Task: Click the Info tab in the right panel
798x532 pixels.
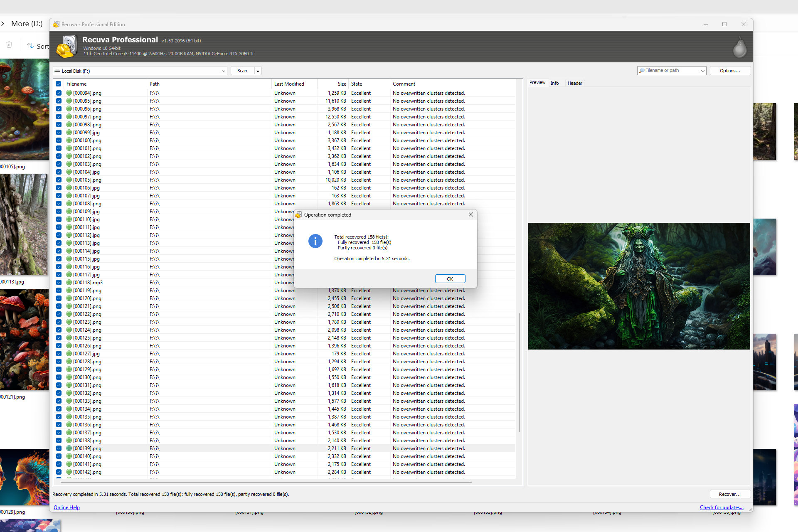Action: coord(554,83)
